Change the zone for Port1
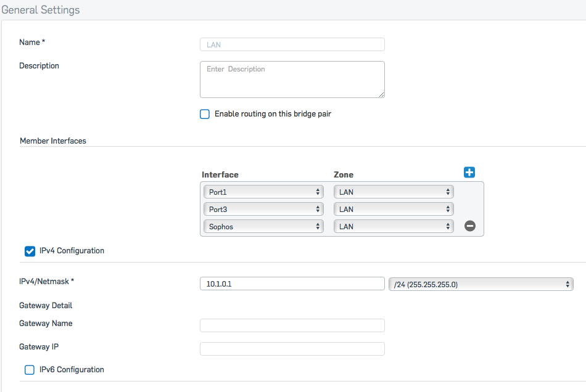The image size is (586, 392). click(394, 192)
